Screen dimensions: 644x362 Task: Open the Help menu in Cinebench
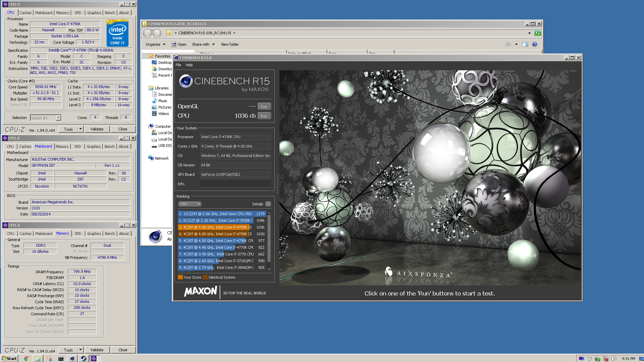point(189,65)
